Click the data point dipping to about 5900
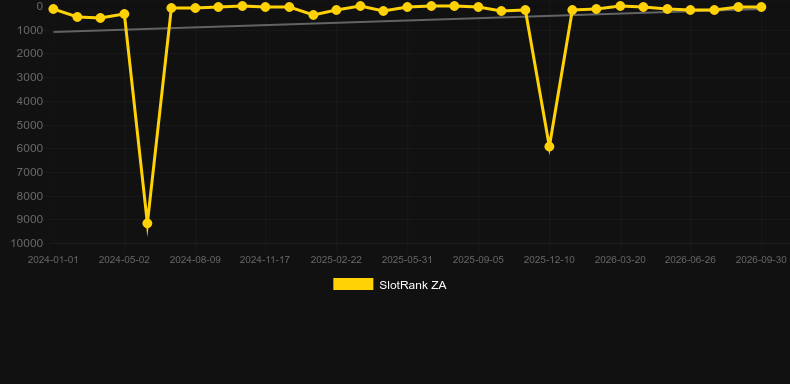 click(x=549, y=147)
